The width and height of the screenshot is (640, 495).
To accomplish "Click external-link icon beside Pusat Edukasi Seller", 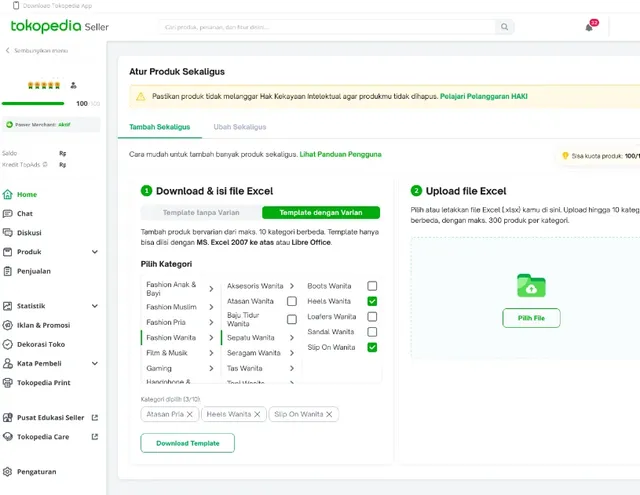I will pos(95,417).
